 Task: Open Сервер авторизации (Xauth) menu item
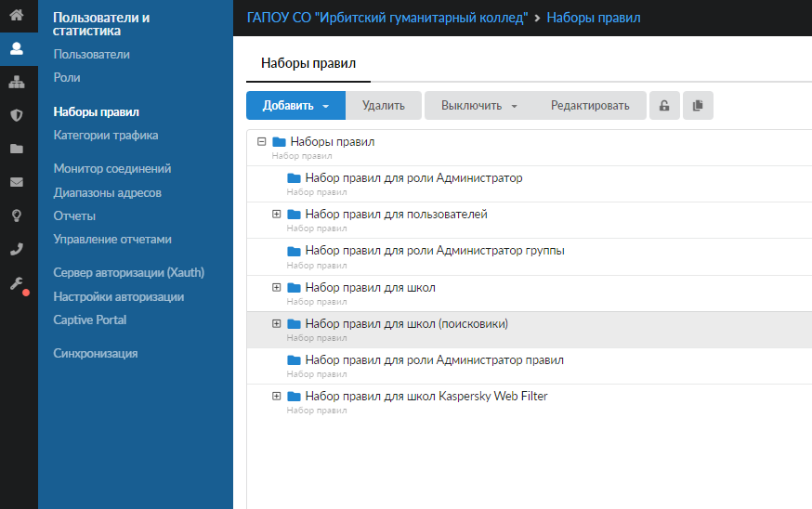[129, 273]
